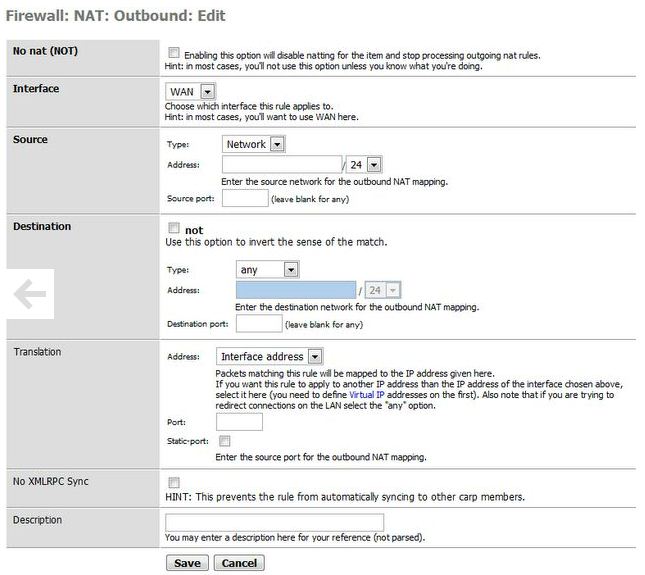The width and height of the screenshot is (645, 575).
Task: Enable the Static-port checkbox
Action: tap(224, 441)
